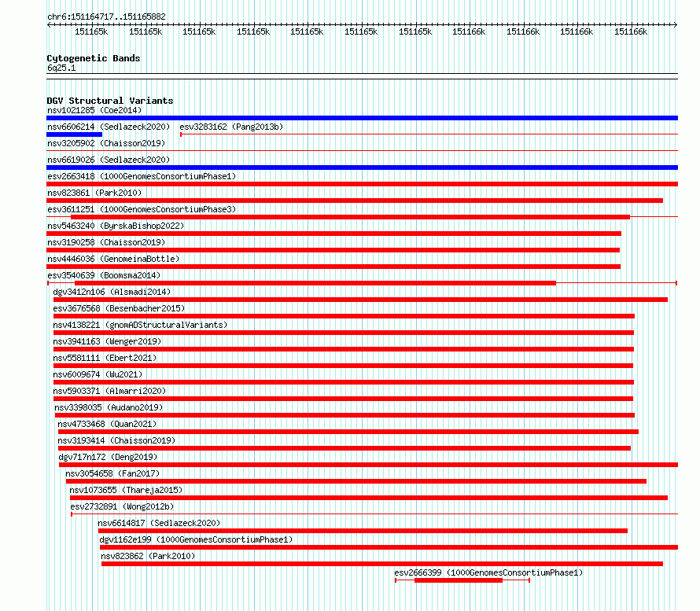Select the red bar under esv3540639 (Boomsma2014)

[315, 283]
